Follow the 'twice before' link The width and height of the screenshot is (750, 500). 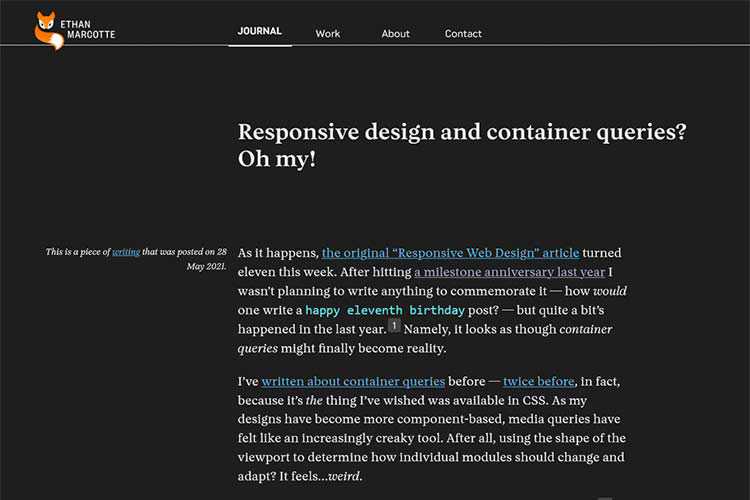[x=540, y=381]
